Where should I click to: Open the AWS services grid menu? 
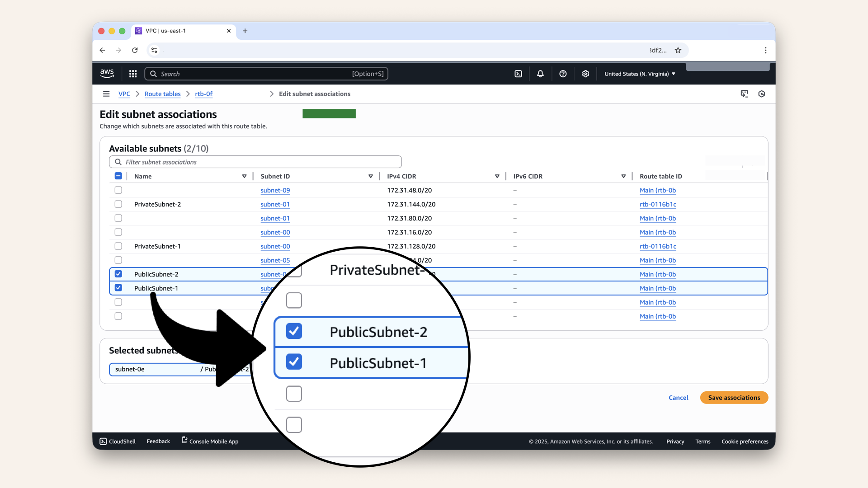coord(132,74)
